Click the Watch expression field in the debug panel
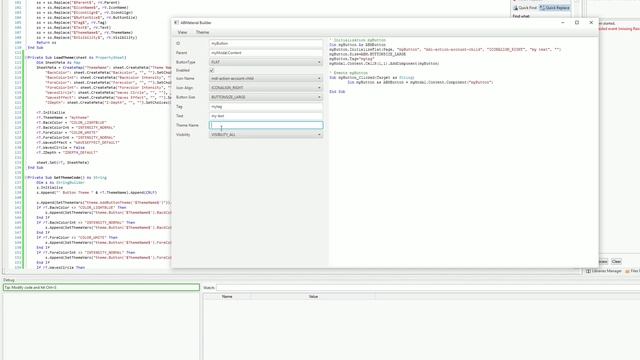 [428, 288]
